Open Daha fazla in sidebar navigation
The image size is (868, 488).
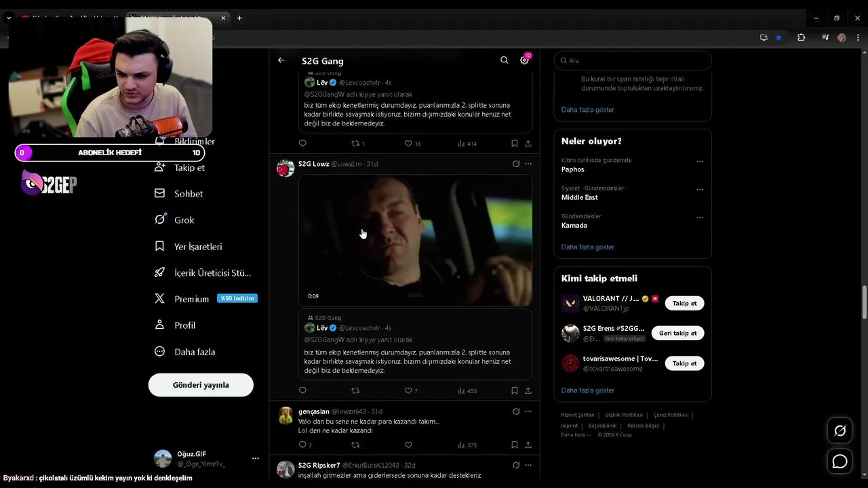click(185, 352)
